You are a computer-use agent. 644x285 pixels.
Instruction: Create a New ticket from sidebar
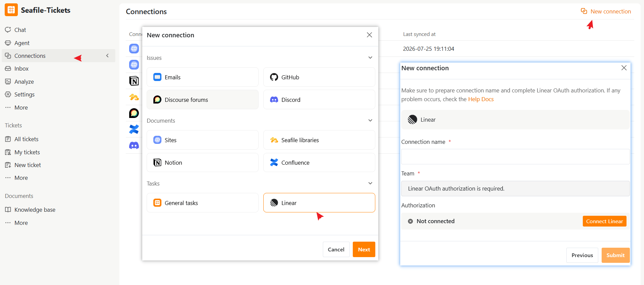coord(28,165)
